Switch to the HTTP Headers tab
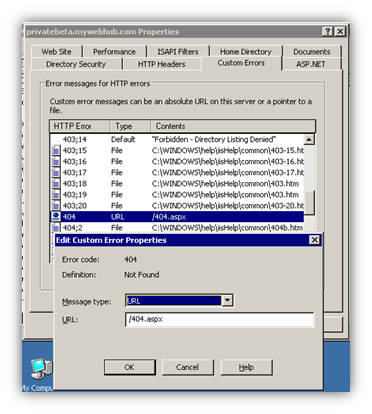This screenshot has width=372, height=414. click(x=162, y=64)
